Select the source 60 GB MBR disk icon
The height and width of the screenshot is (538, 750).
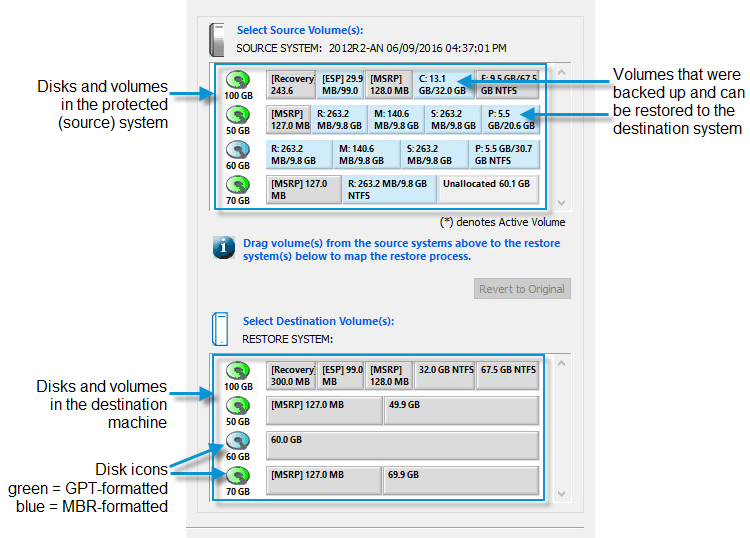tap(238, 150)
